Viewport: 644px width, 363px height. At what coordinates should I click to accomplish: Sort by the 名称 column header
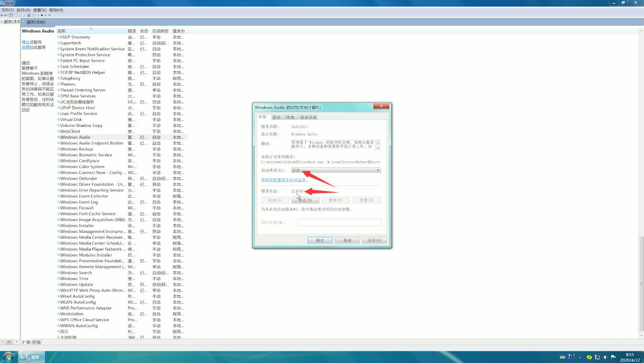tap(91, 31)
